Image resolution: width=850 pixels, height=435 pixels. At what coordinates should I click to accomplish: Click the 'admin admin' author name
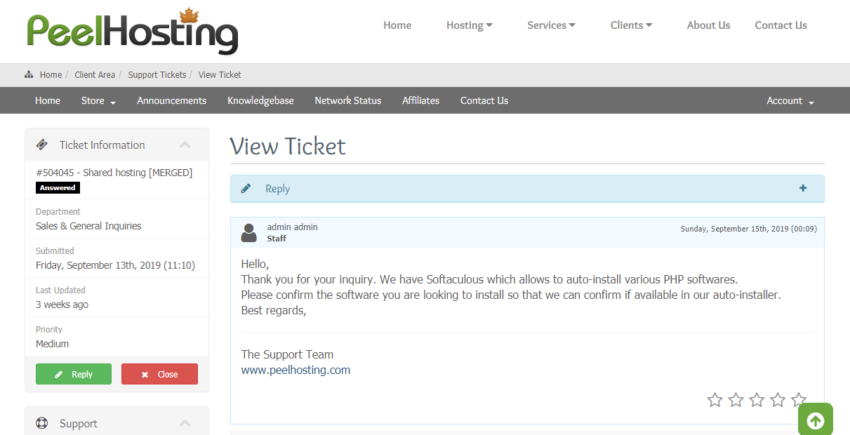(x=292, y=227)
